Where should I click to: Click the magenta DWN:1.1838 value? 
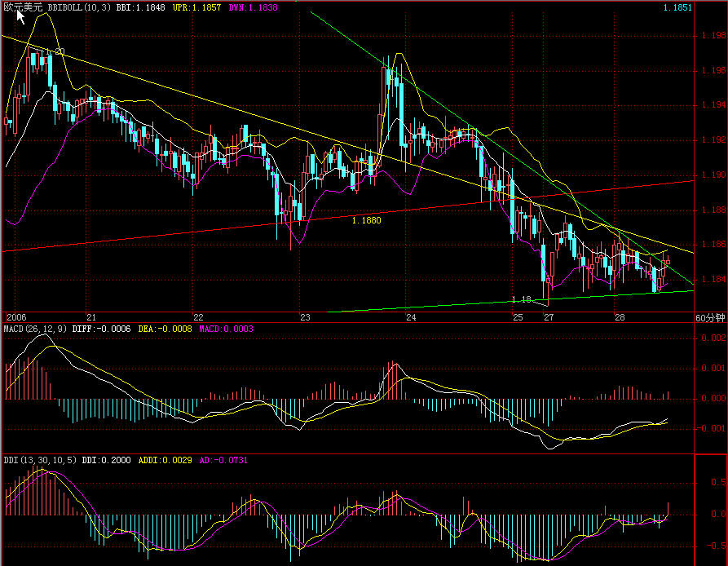point(253,7)
